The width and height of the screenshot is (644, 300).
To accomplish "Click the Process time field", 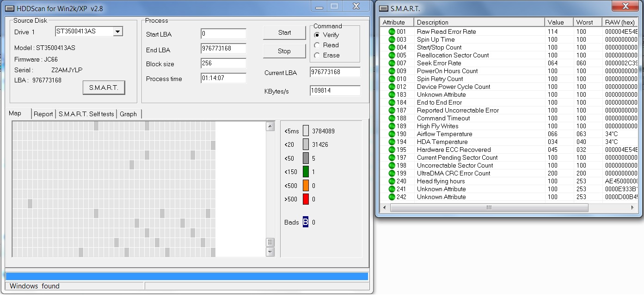I will [x=224, y=79].
